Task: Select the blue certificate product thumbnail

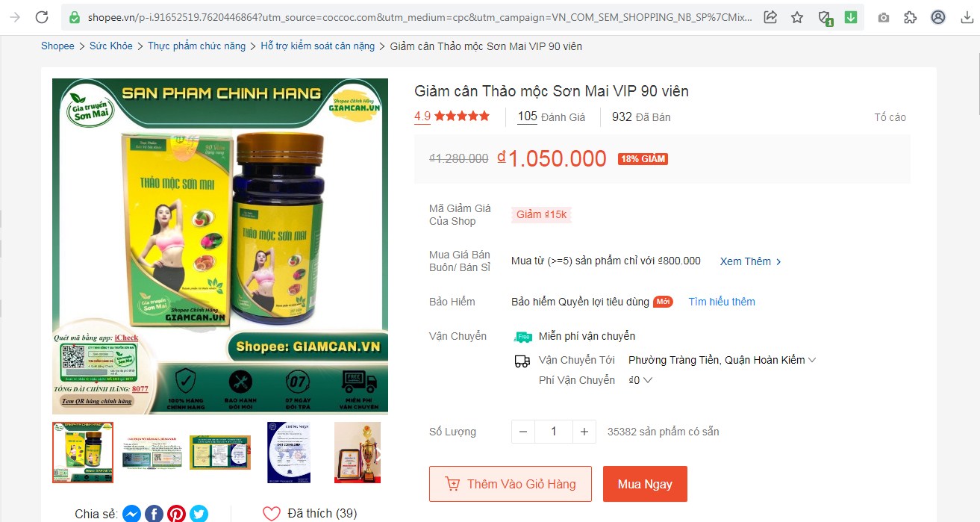Action: point(289,453)
